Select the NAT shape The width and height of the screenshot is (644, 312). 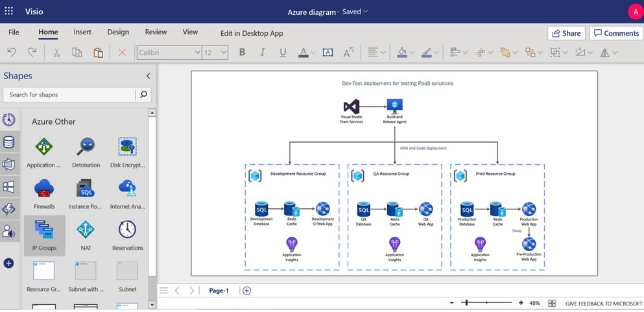point(86,235)
